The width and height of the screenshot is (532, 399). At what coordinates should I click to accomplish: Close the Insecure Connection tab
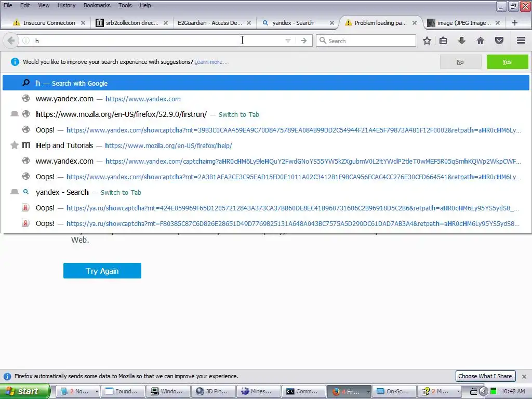pos(83,23)
